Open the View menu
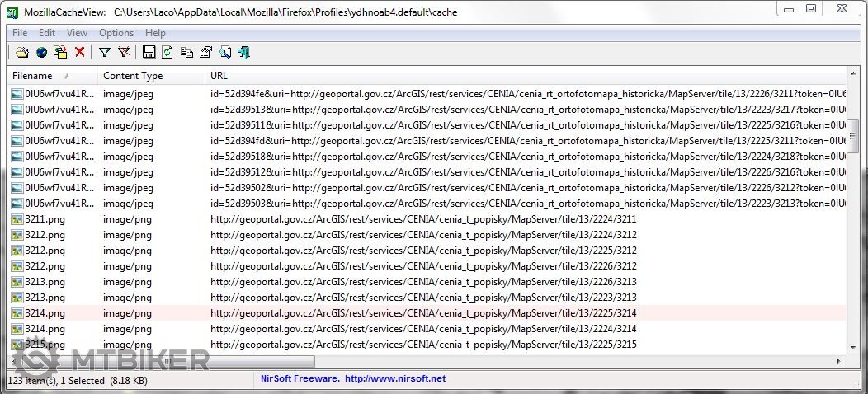 77,33
